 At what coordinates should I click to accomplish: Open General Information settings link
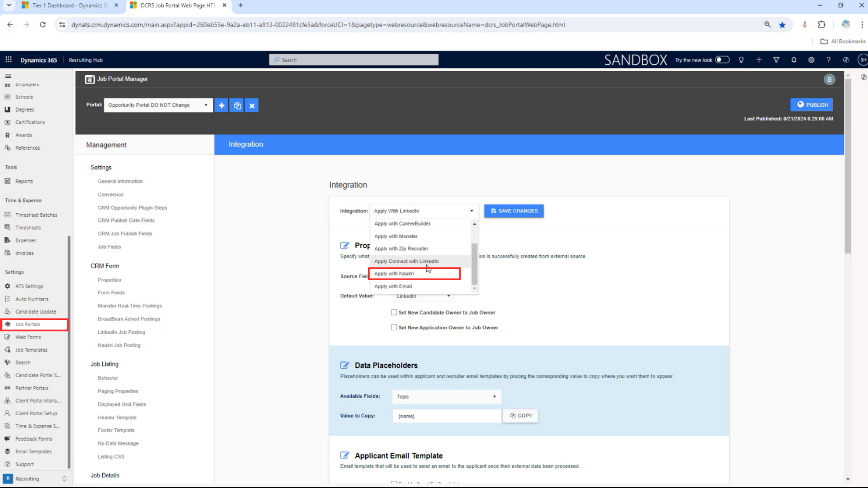(x=120, y=181)
